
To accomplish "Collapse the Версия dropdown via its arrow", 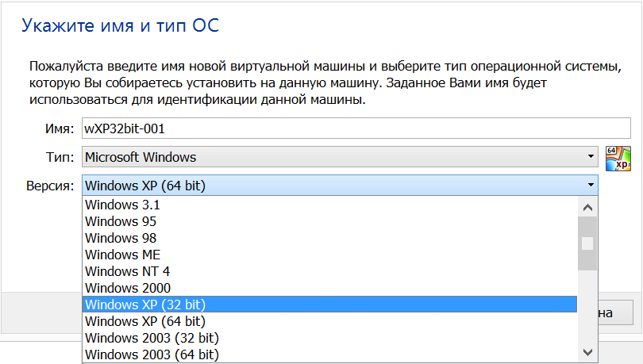I will (x=591, y=185).
